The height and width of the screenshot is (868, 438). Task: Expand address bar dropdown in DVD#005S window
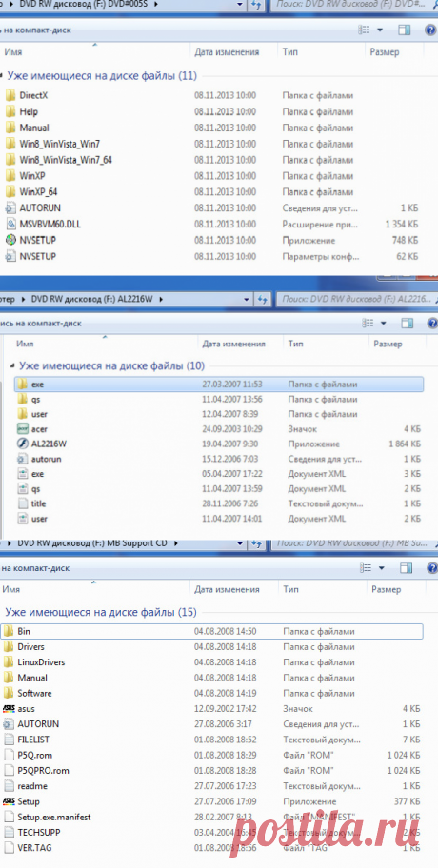[239, 5]
